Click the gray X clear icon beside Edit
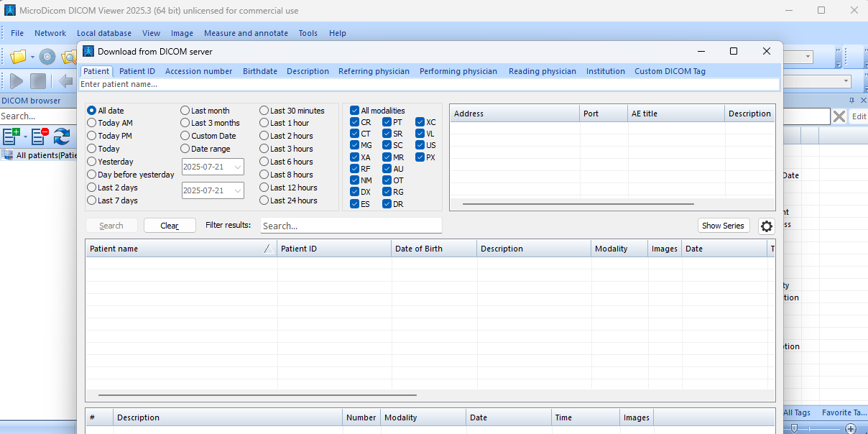This screenshot has width=868, height=434. (839, 116)
